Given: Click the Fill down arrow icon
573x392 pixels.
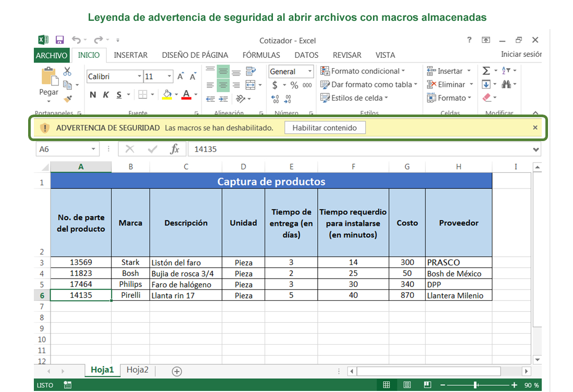Looking at the screenshot, I should [486, 84].
